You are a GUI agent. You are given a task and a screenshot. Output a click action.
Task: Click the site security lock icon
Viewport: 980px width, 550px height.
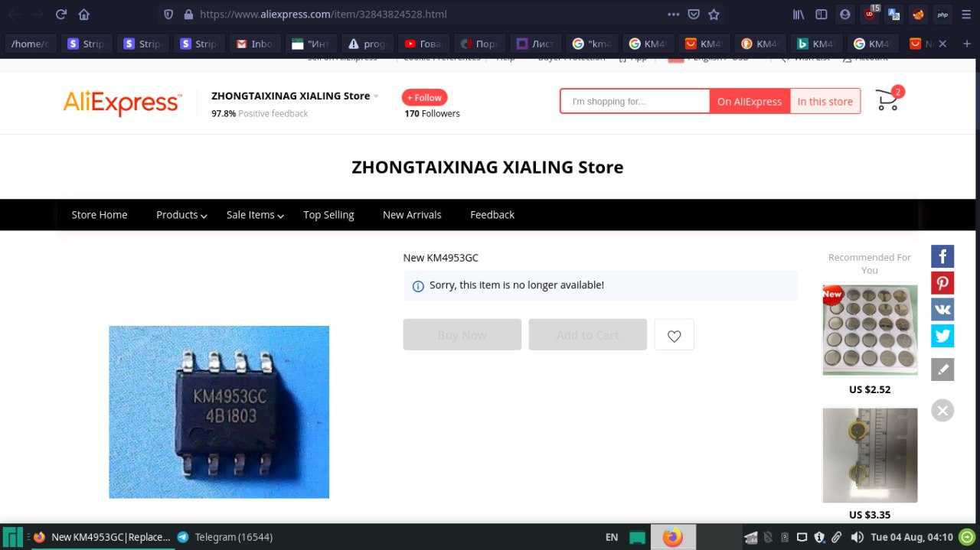point(188,14)
